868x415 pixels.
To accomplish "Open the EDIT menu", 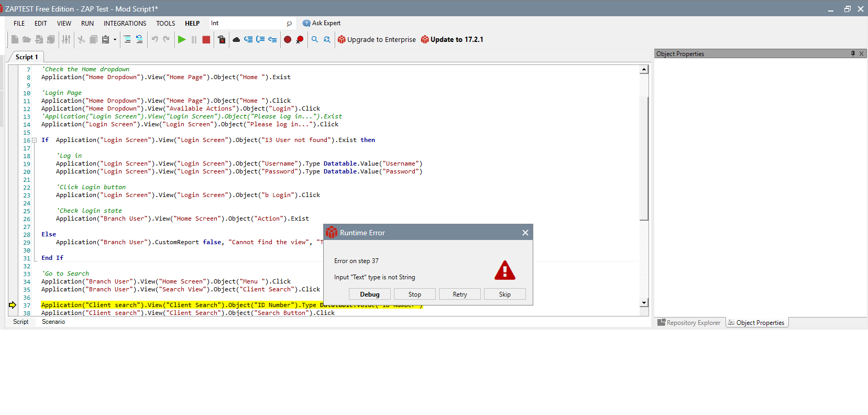I will 41,24.
